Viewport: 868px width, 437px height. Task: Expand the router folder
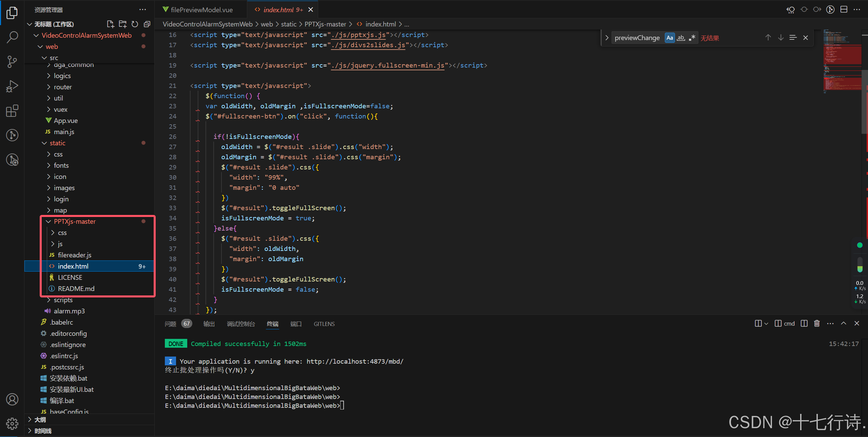tap(63, 87)
